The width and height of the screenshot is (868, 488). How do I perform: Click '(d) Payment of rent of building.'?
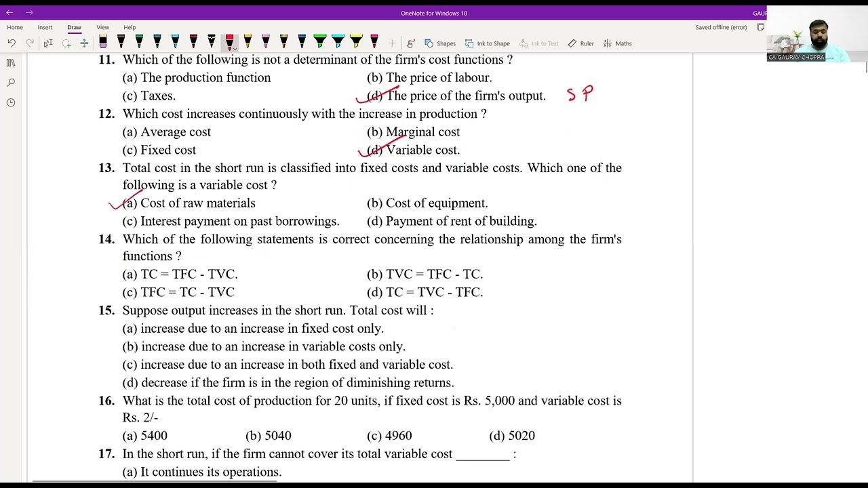coord(452,222)
